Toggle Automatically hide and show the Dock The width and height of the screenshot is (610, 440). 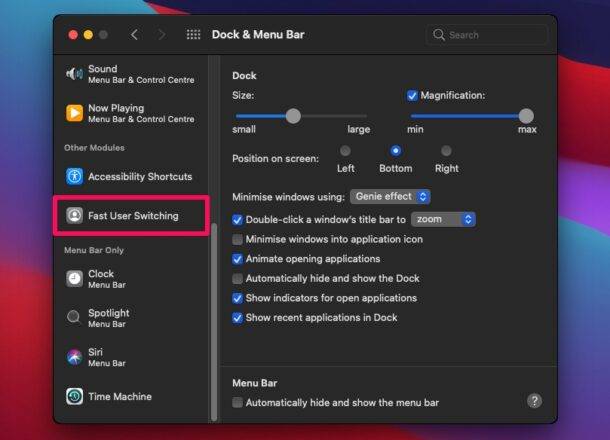[237, 279]
